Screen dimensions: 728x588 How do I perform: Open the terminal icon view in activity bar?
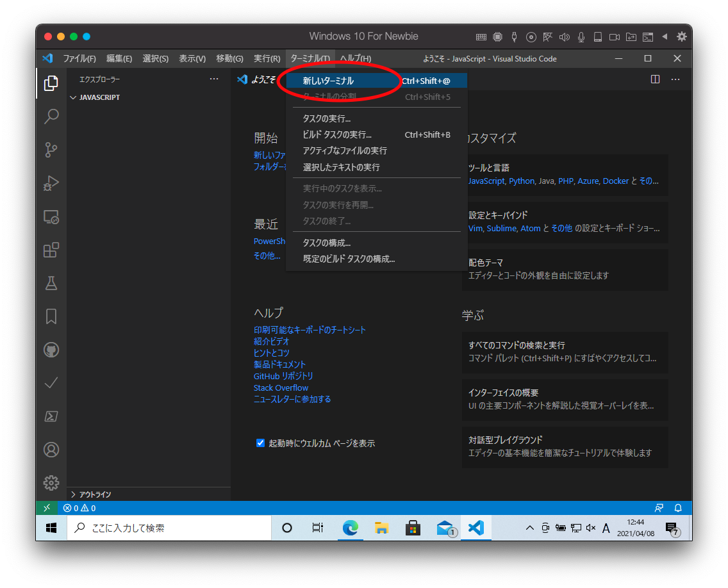pos(51,416)
